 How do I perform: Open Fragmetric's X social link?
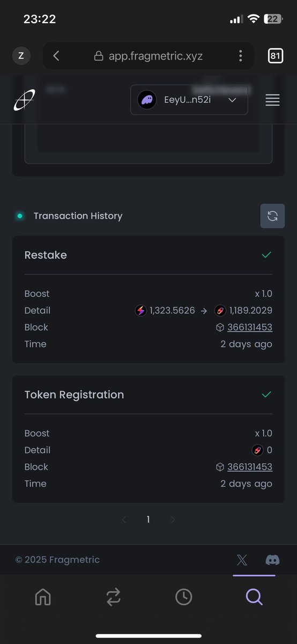(242, 560)
